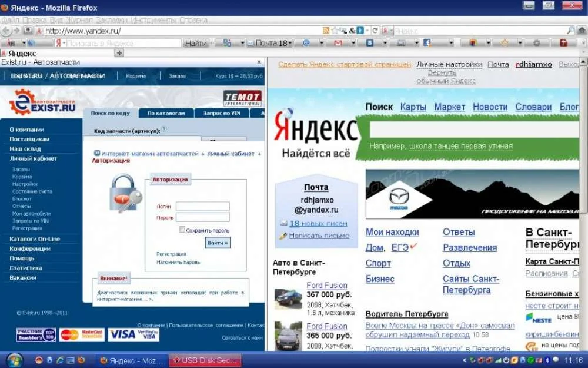This screenshot has width=588, height=368.
Task: Click the page vertical scrollbar up arrow
Action: pyautogui.click(x=583, y=62)
